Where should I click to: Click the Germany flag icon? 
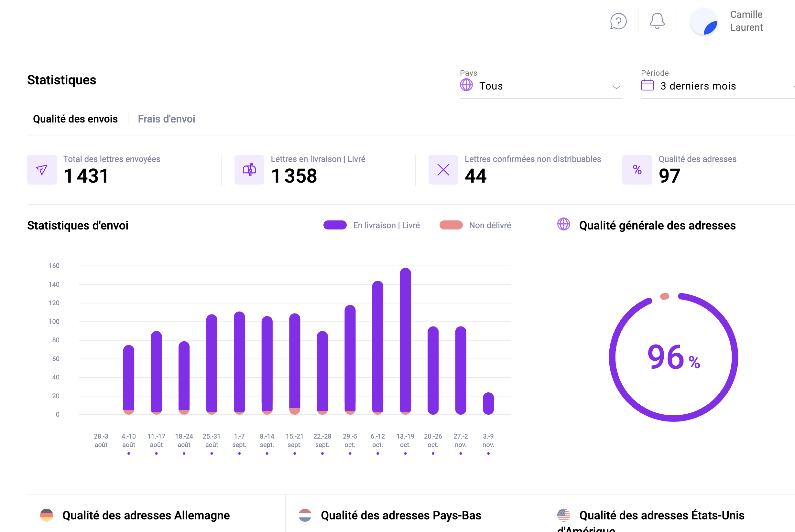point(47,515)
